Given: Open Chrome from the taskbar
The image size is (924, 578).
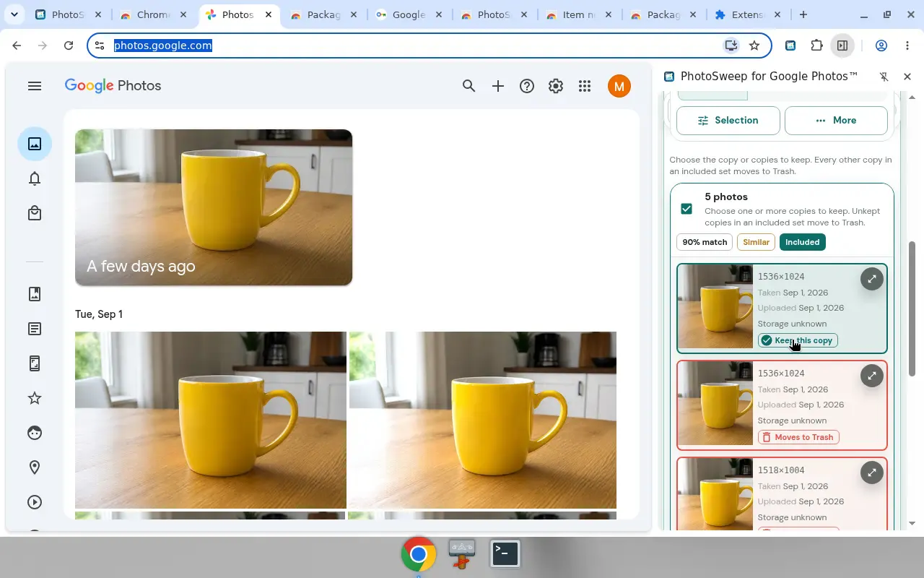Looking at the screenshot, I should pos(419,554).
